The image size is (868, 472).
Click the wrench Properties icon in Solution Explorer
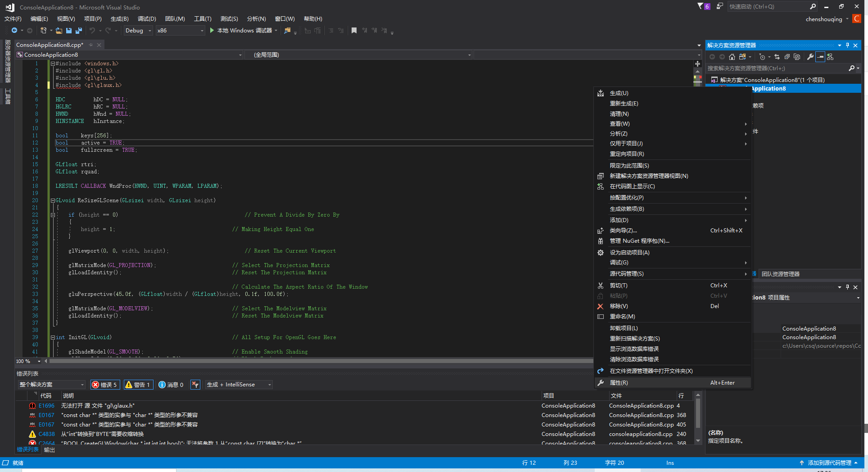pos(810,57)
